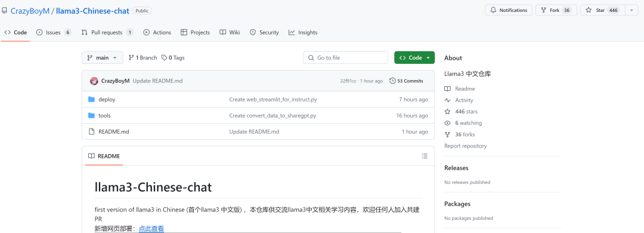The image size is (644, 233).
Task: Open the Activity link in About
Action: [x=459, y=100]
